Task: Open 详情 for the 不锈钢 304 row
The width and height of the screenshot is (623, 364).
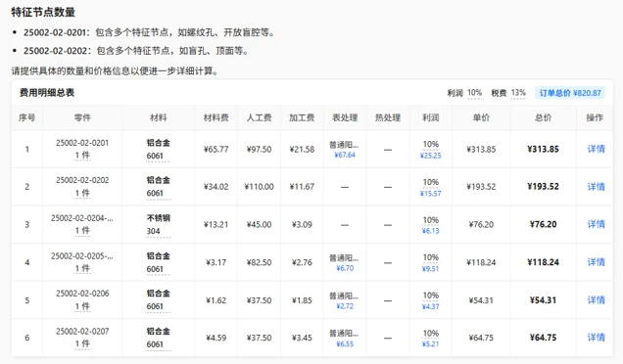Action: click(x=596, y=224)
